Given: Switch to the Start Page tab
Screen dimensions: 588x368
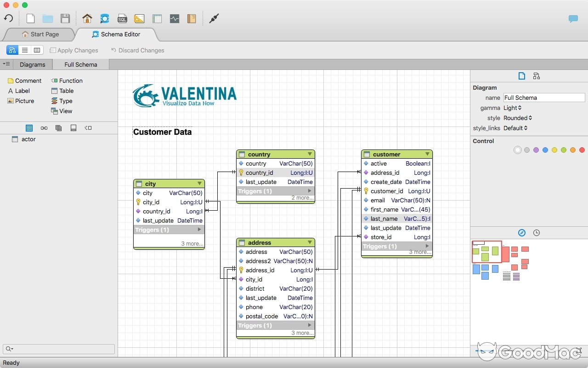Looking at the screenshot, I should point(44,34).
